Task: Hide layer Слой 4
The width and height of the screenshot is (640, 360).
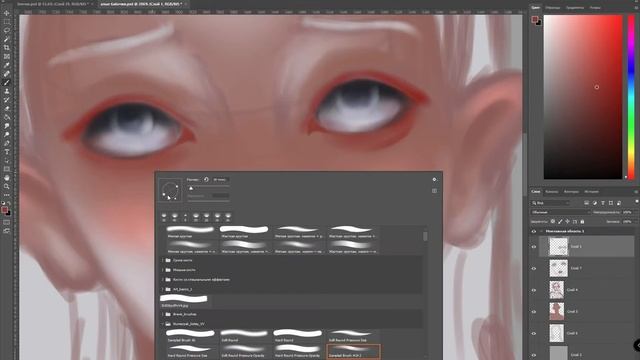Action: (x=534, y=290)
